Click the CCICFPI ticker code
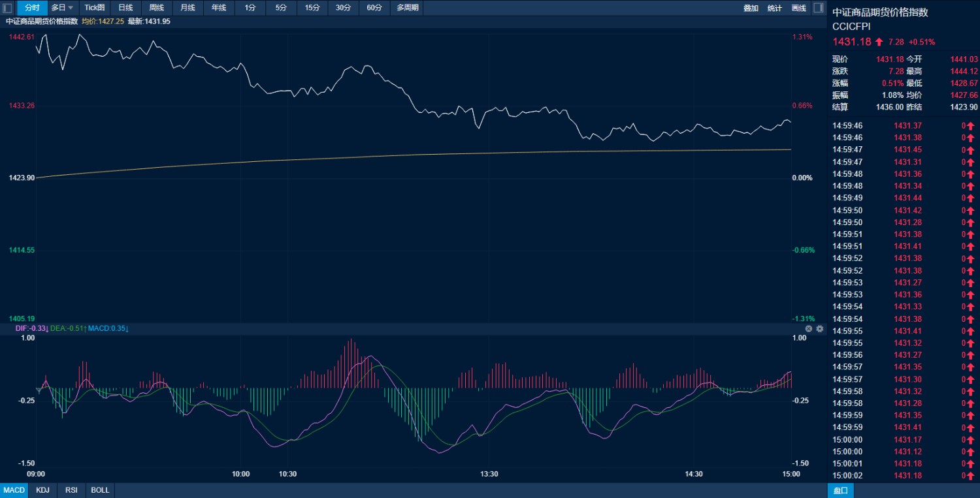The width and height of the screenshot is (980, 498). pyautogui.click(x=851, y=26)
